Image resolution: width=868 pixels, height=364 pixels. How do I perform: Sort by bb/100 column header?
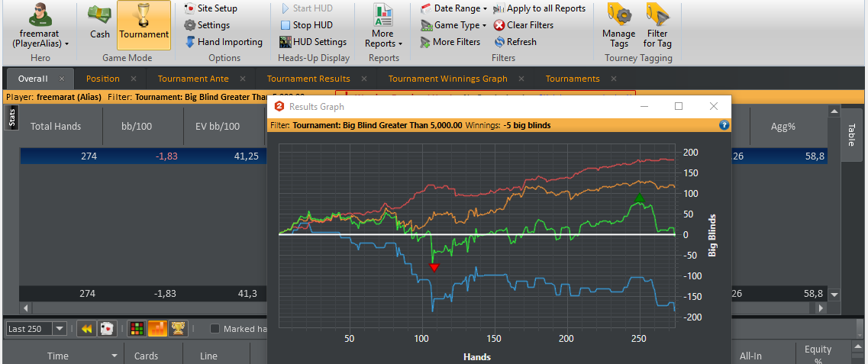[x=138, y=126]
